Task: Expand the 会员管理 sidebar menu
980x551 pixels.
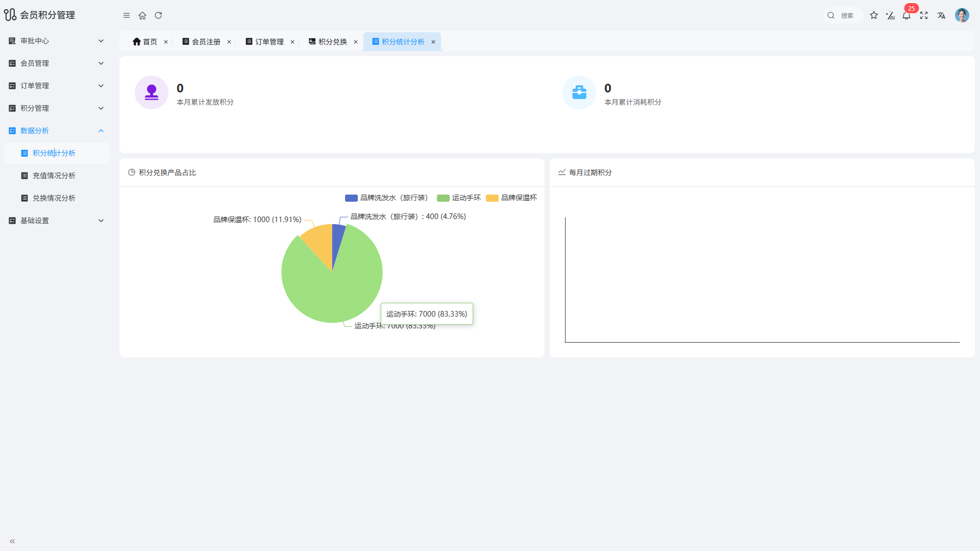Action: tap(56, 63)
